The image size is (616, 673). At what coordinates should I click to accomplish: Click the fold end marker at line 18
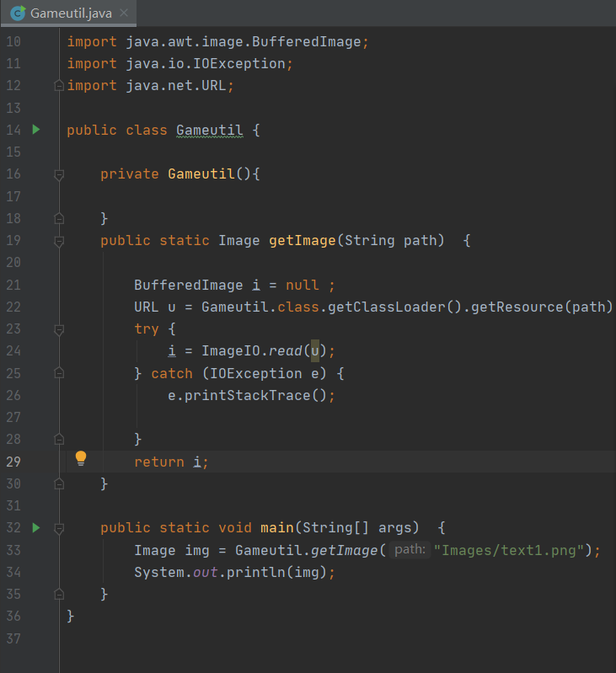tap(59, 218)
